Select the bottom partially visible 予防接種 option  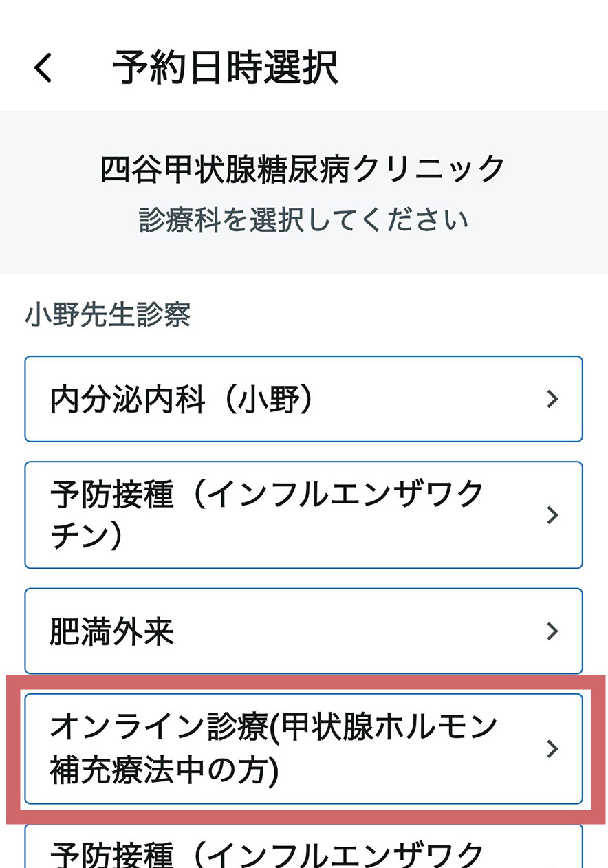(303, 853)
